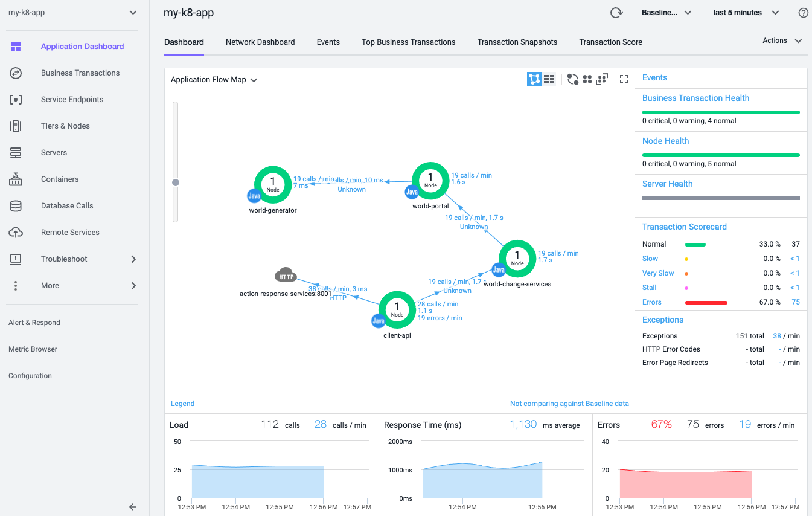812x516 pixels.
Task: Open the last 5 minutes time range dropdown
Action: tap(746, 13)
